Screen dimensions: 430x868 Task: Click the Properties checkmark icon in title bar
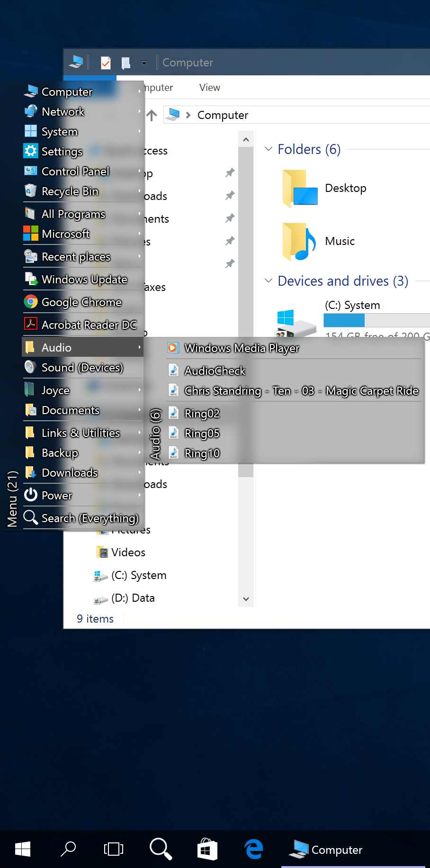pos(106,63)
